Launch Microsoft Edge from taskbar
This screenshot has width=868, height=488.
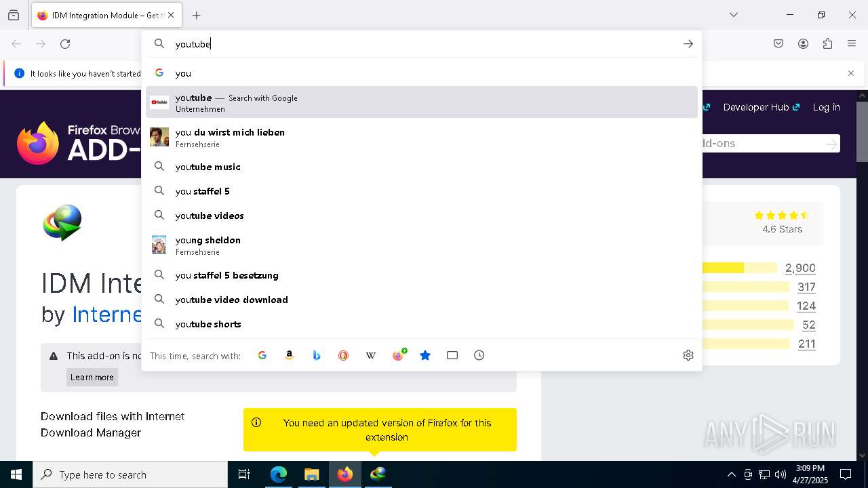[279, 474]
